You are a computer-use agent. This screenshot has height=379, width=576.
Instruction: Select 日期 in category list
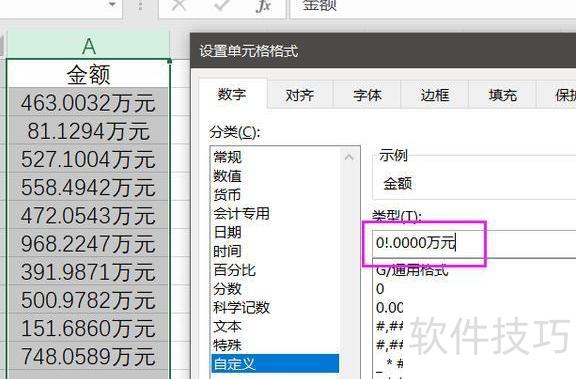[x=275, y=232]
